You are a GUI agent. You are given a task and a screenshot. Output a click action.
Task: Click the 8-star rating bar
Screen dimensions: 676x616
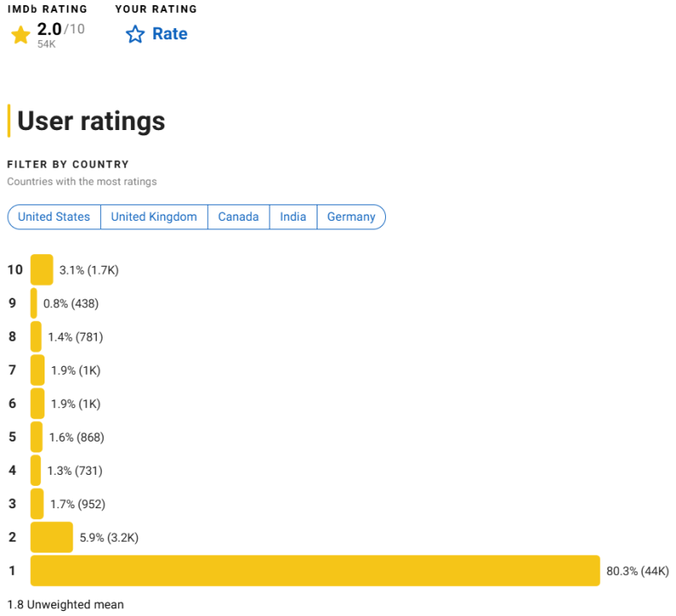pos(36,336)
